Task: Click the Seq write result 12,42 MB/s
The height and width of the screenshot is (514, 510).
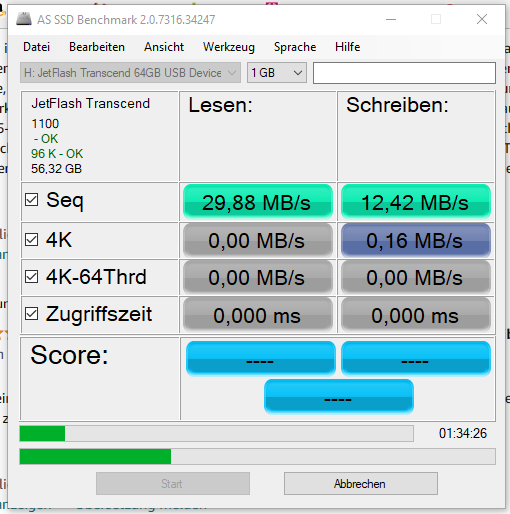Action: click(416, 202)
